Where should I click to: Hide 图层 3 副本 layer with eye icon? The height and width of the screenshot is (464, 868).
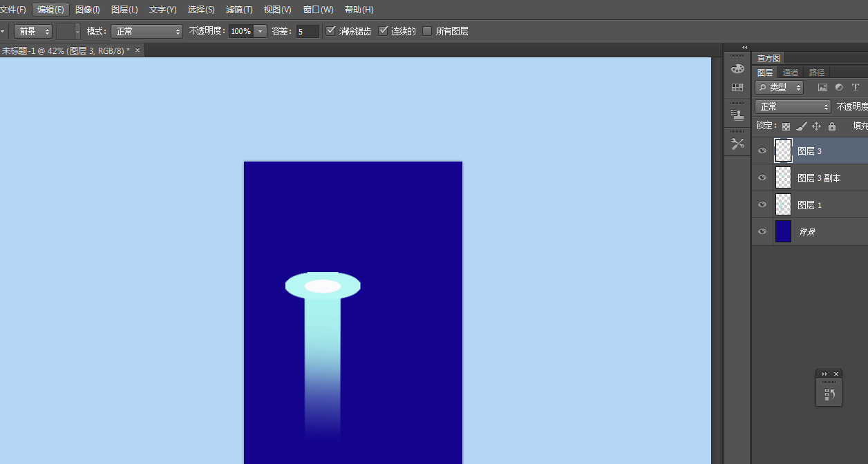click(x=762, y=177)
